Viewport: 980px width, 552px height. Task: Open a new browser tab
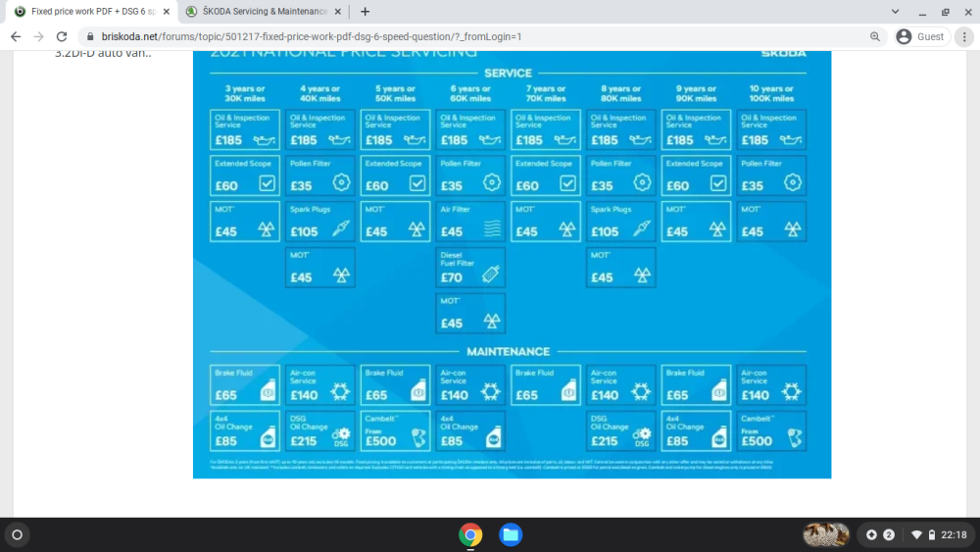pyautogui.click(x=365, y=11)
